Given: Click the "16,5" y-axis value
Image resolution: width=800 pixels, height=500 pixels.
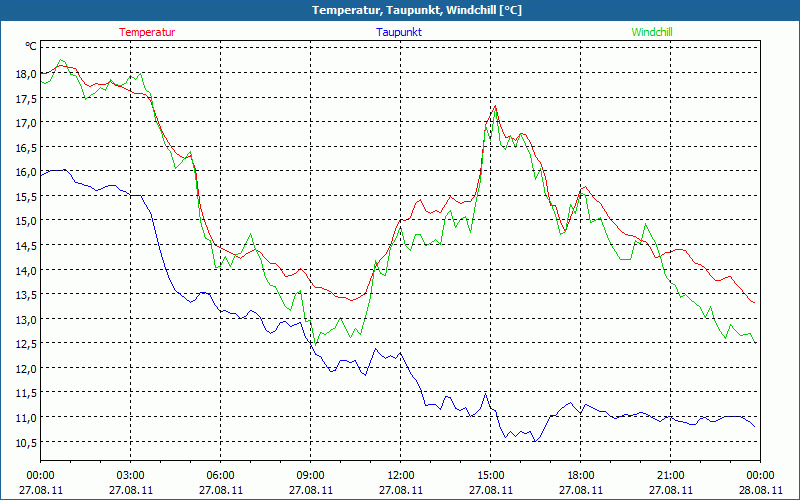Looking at the screenshot, I should click(26, 147).
